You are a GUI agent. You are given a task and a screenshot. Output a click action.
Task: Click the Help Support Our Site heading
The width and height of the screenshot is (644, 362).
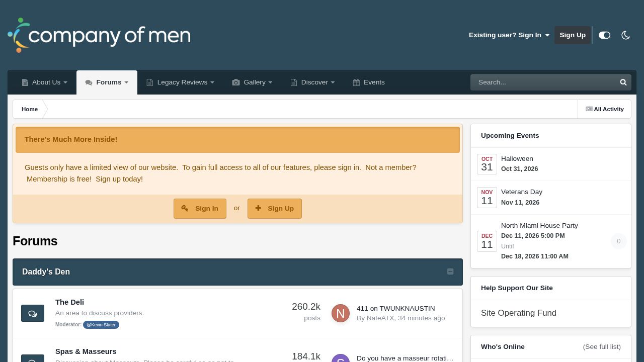click(x=517, y=288)
